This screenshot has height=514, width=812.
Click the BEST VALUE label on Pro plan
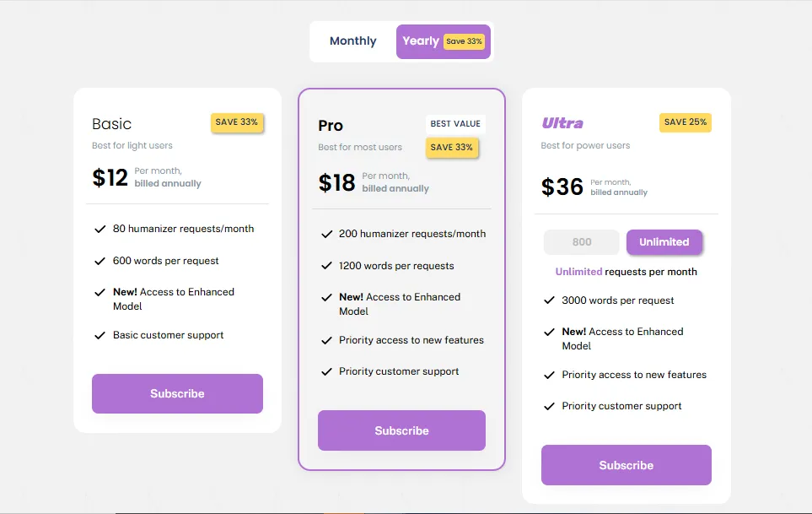pyautogui.click(x=456, y=123)
